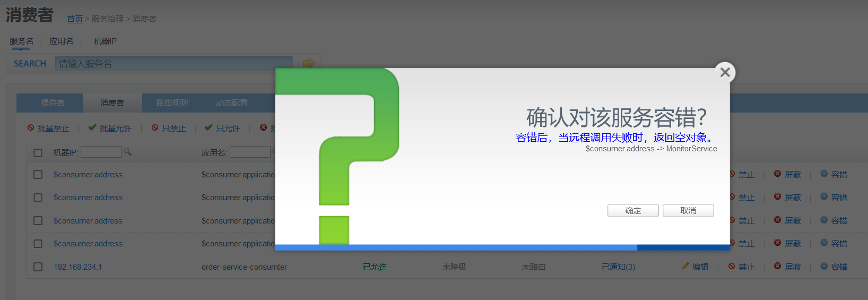868x300 pixels.
Task: Switch to the 服务名 search tab
Action: pyautogui.click(x=21, y=41)
